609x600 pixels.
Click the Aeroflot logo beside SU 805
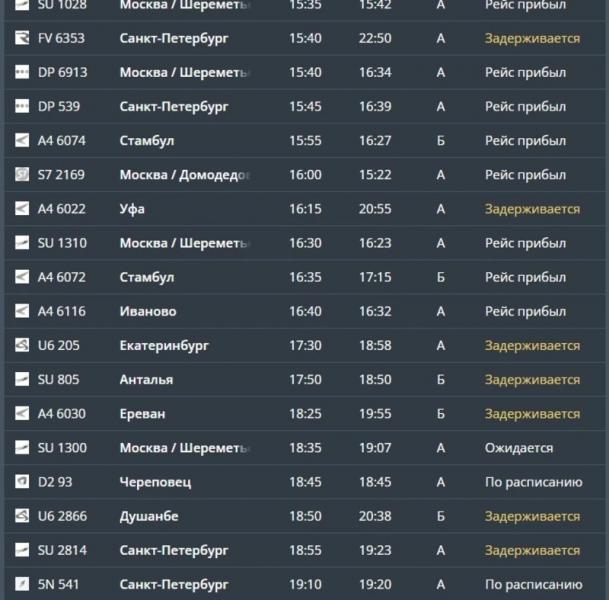(22, 379)
